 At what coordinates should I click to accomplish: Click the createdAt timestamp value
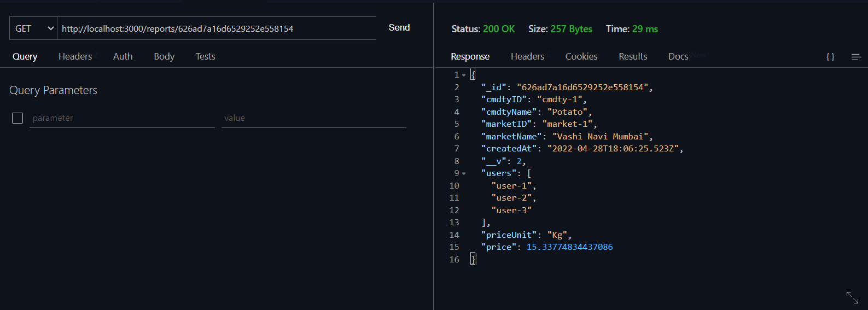click(613, 149)
